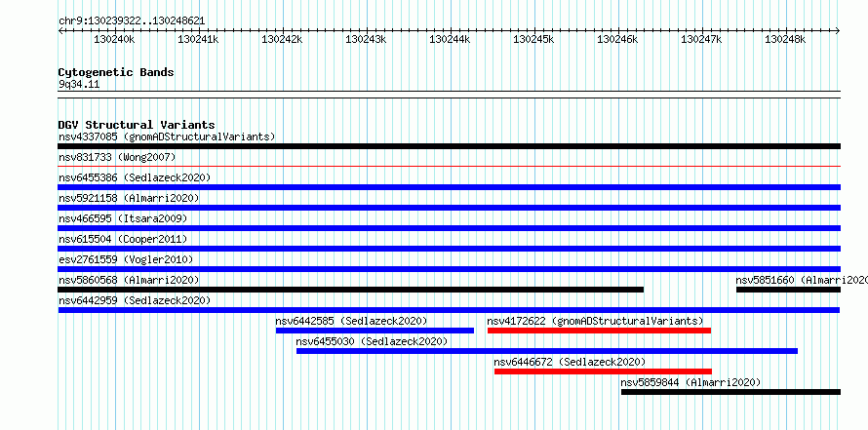Click the chr9:130239322..130248621 region label

click(132, 20)
